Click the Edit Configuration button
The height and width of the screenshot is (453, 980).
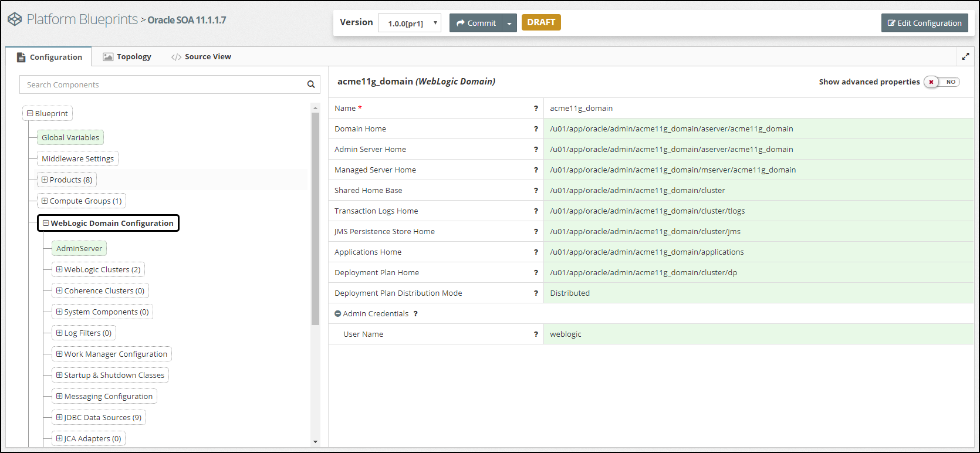pyautogui.click(x=924, y=23)
